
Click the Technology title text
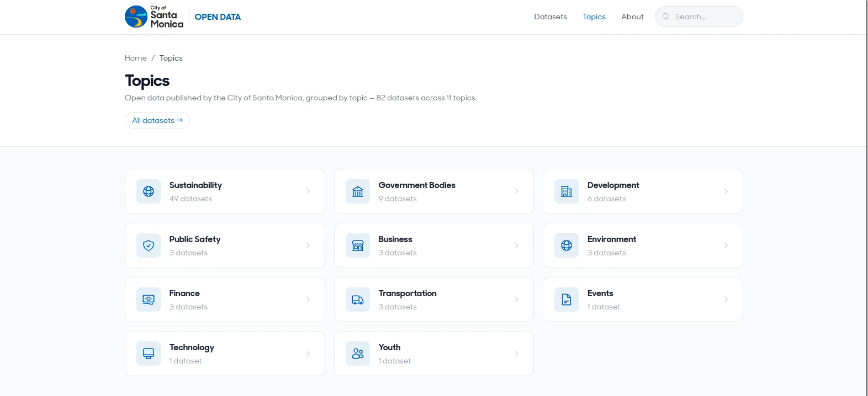(x=192, y=347)
